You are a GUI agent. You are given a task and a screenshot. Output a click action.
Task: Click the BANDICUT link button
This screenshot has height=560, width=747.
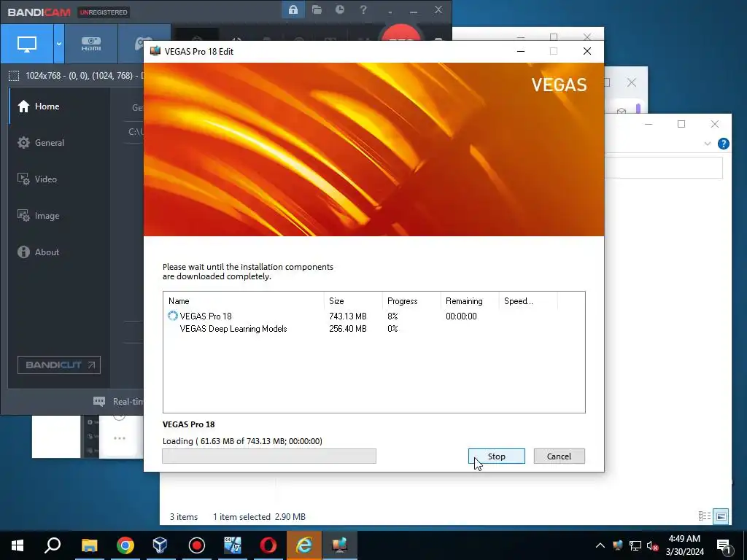click(x=59, y=365)
